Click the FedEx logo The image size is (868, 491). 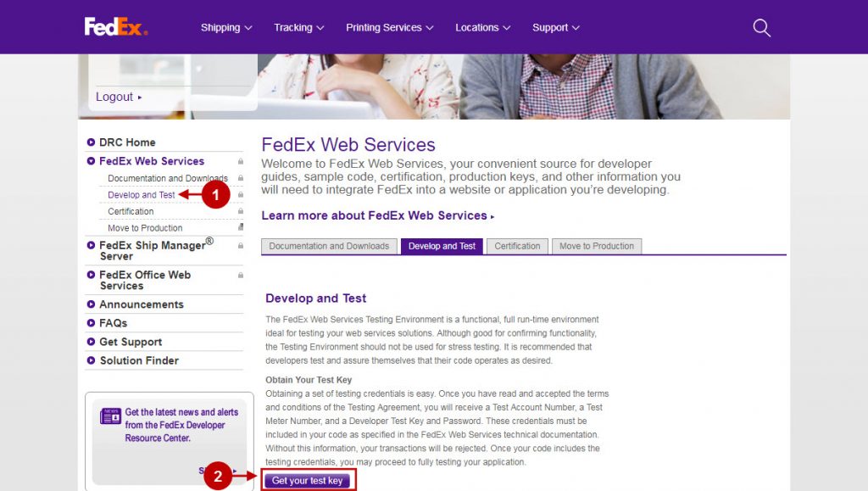point(115,26)
